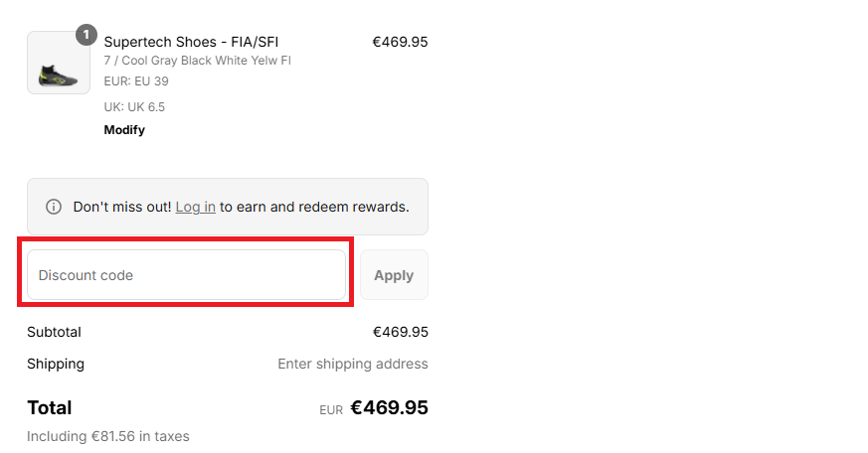Click the info icon in rewards banner
Screen dimensions: 868x453
point(54,207)
